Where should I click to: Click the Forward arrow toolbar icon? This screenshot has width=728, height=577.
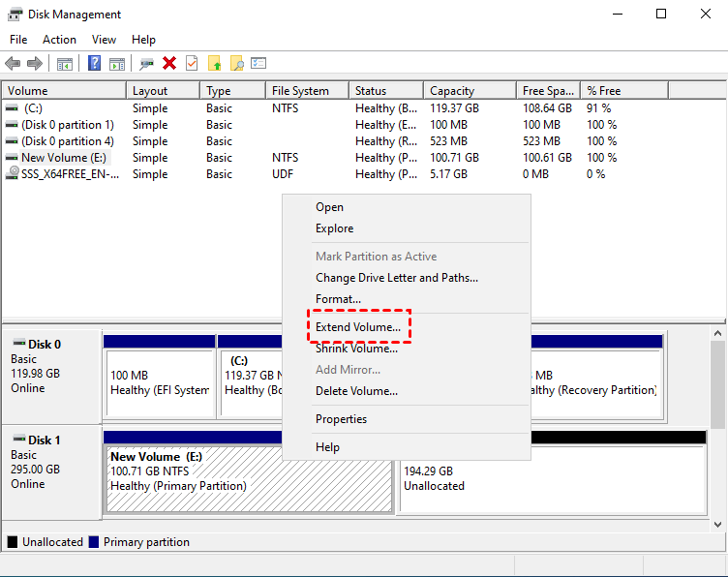(35, 63)
